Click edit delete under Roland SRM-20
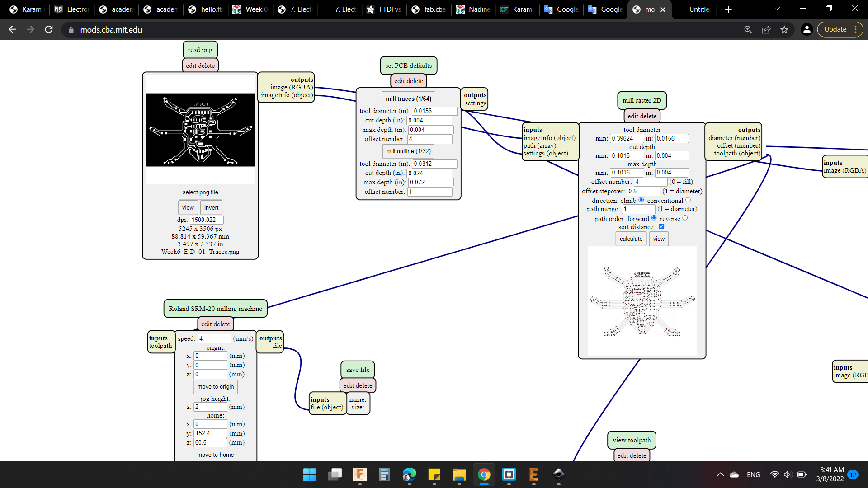Image resolution: width=868 pixels, height=488 pixels. coord(216,324)
